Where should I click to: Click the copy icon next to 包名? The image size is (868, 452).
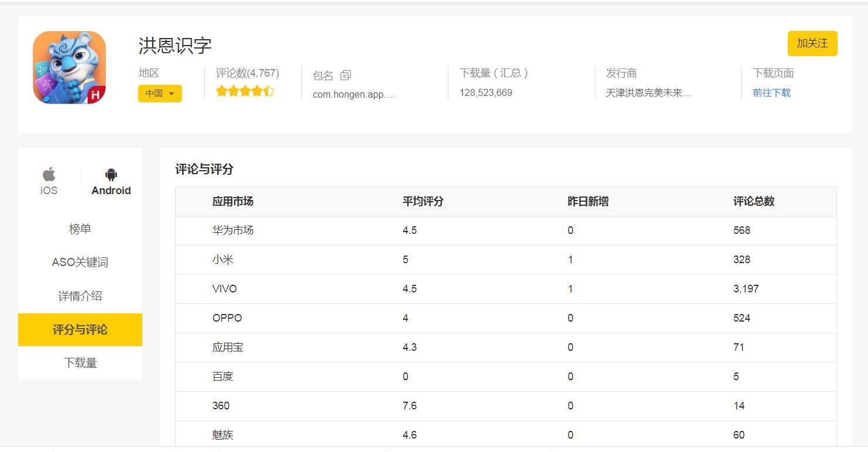click(346, 75)
